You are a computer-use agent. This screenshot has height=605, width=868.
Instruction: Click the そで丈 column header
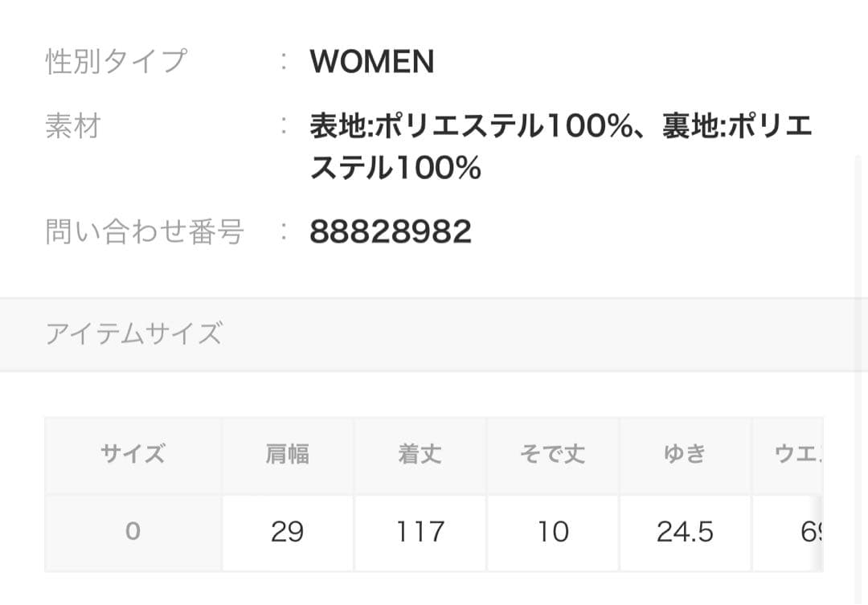(552, 455)
